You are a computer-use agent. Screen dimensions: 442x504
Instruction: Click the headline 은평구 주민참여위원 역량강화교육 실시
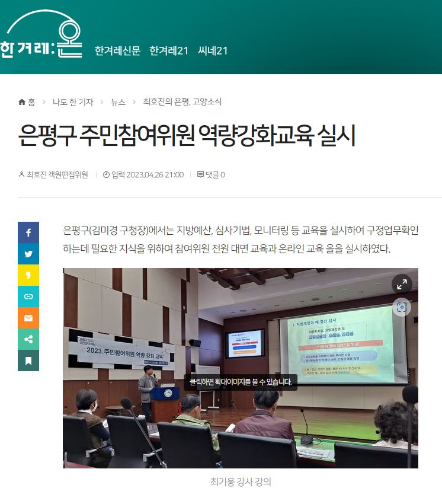(x=187, y=136)
